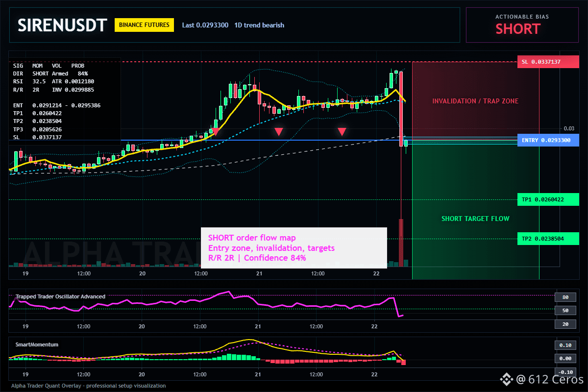Click the TP3 0.0205626 row
This screenshot has height=392, width=588.
(x=37, y=129)
